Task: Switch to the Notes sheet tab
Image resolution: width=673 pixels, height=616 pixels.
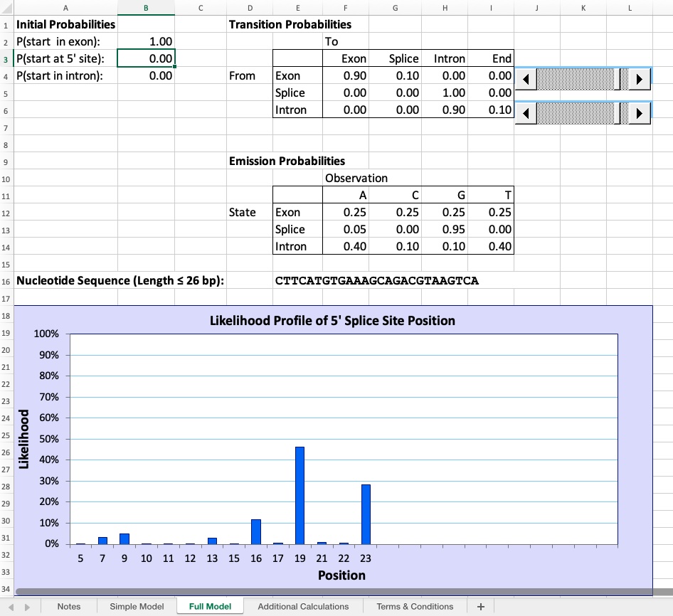Action: coord(69,607)
